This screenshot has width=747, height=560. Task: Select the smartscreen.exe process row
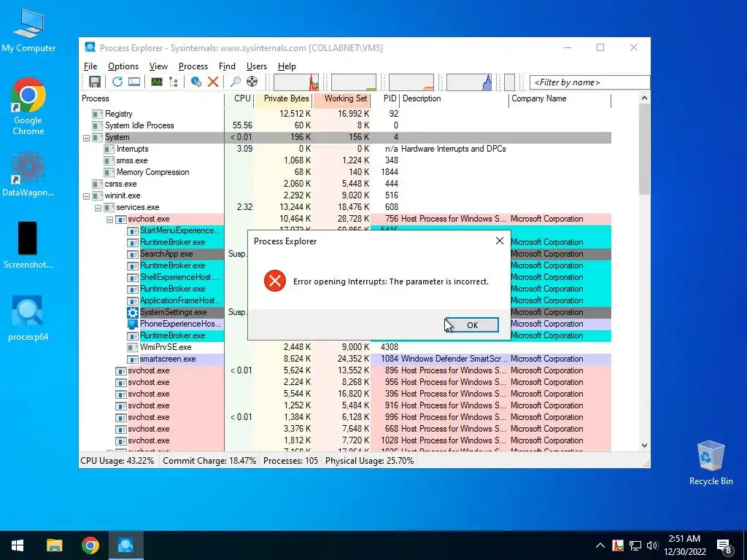[345, 359]
